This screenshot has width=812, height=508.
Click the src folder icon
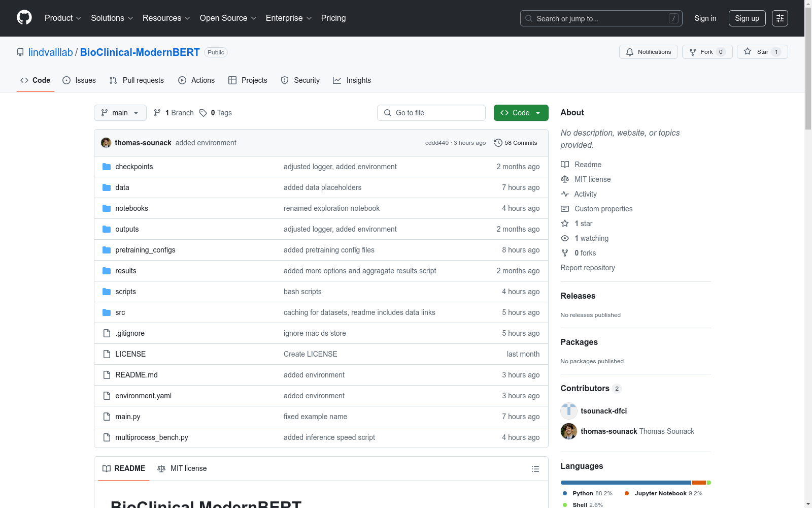(107, 312)
